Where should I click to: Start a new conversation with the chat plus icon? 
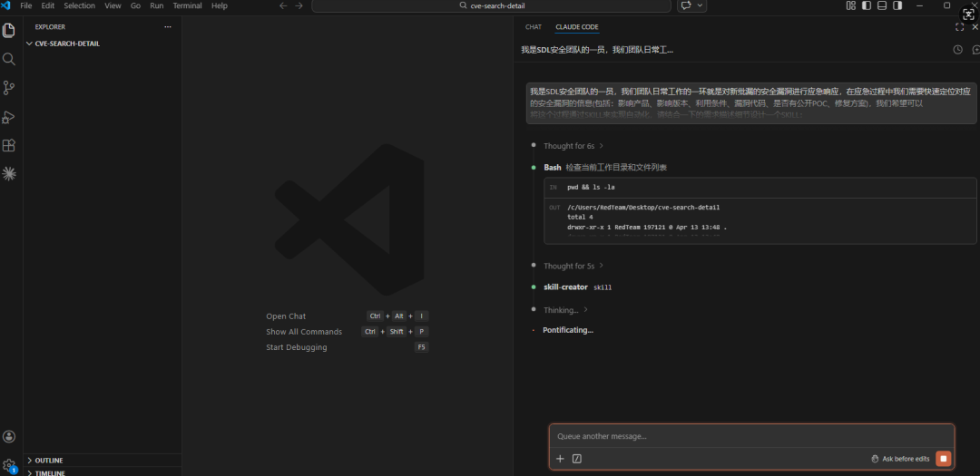(x=975, y=49)
